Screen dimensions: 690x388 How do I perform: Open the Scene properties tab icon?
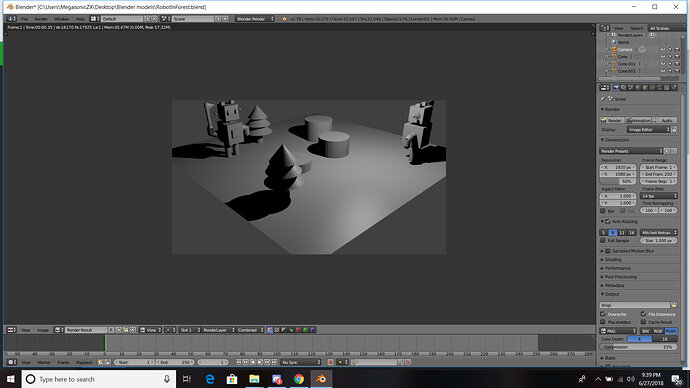click(x=631, y=88)
